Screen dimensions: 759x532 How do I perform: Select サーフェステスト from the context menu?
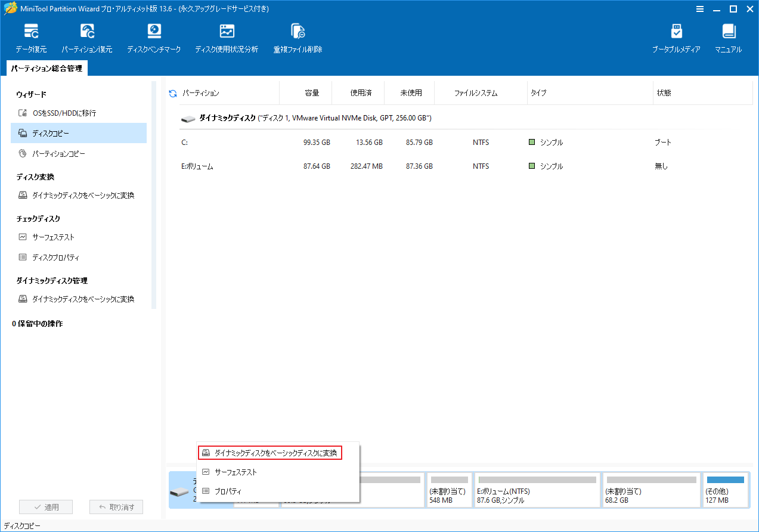coord(278,472)
